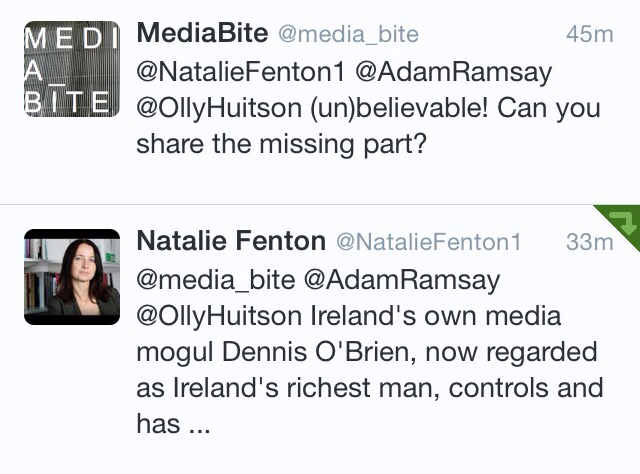
Task: Open @NatalieFenton1 handle next to Natalie Fenton
Action: 429,242
